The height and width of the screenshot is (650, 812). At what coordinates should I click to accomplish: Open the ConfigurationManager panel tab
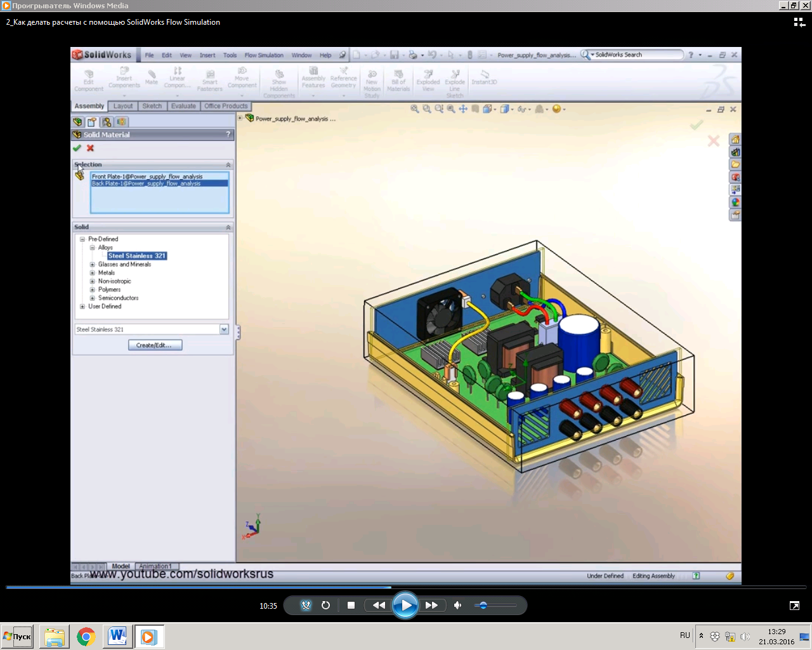pyautogui.click(x=107, y=122)
